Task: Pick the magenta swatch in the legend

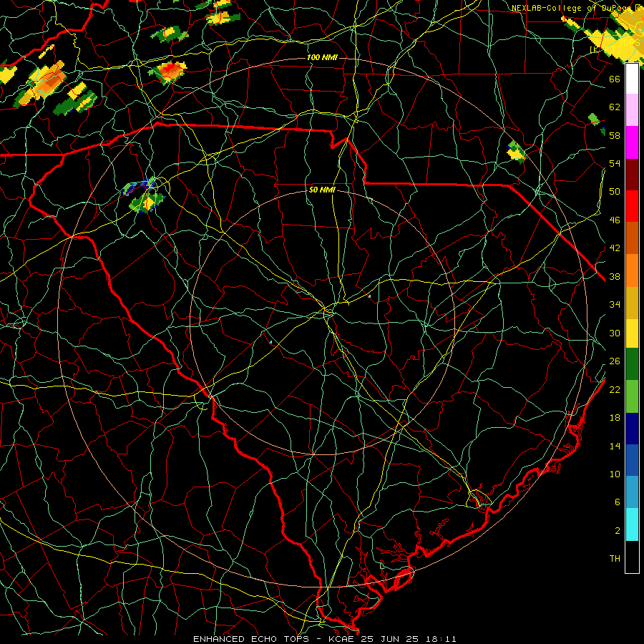Action: [x=632, y=142]
